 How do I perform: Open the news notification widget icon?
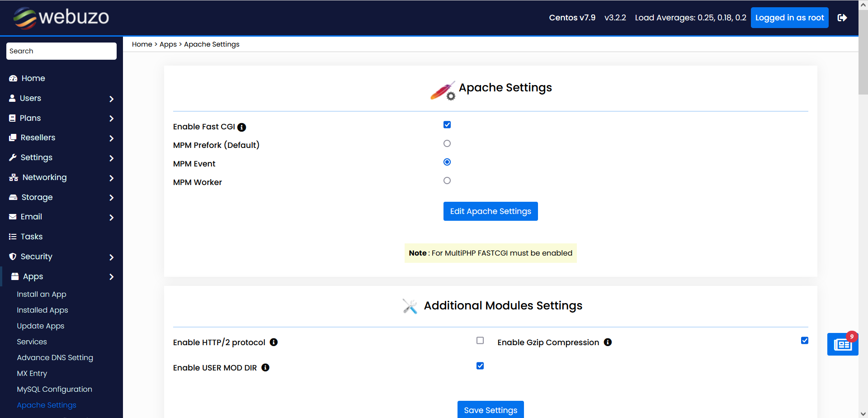[x=842, y=345]
